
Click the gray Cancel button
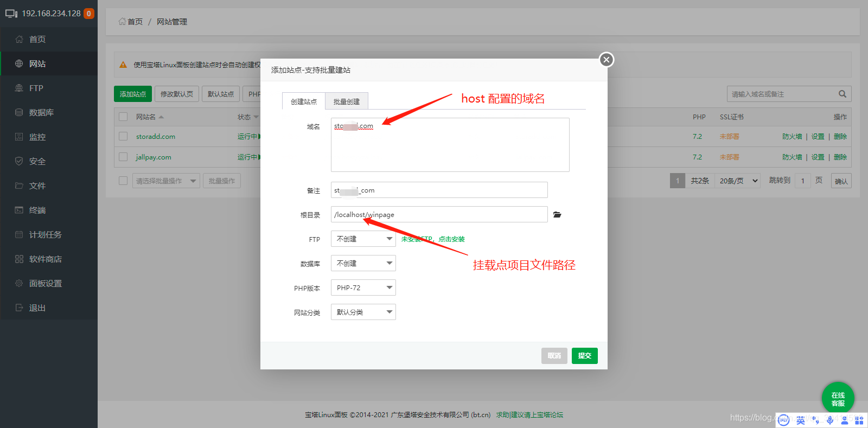tap(554, 356)
